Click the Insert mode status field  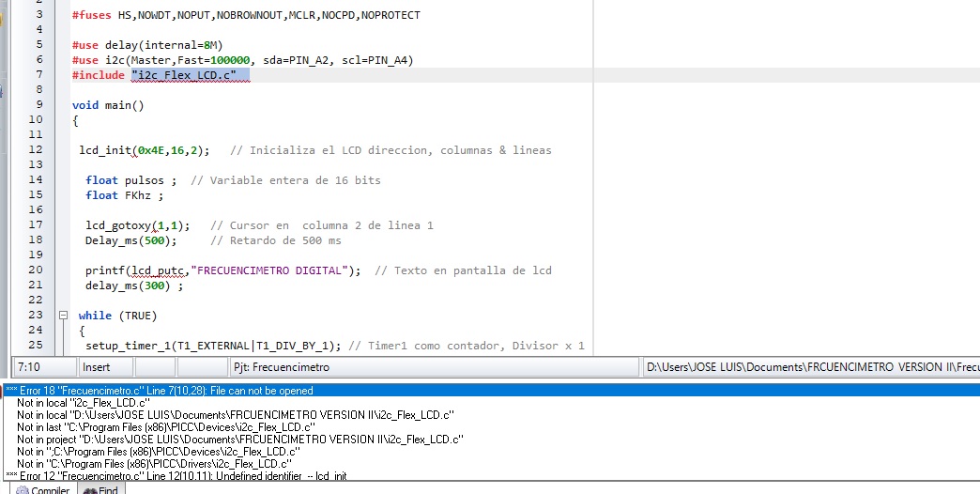tap(106, 367)
